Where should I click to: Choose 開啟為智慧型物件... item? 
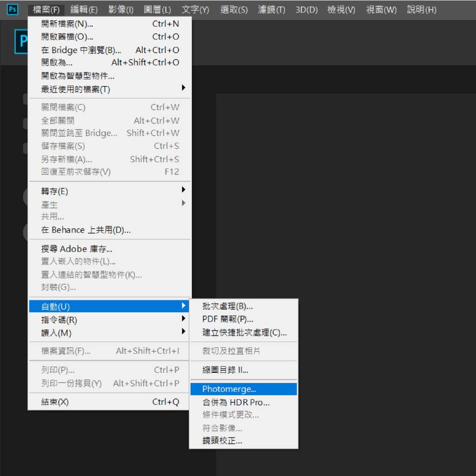coord(110,76)
